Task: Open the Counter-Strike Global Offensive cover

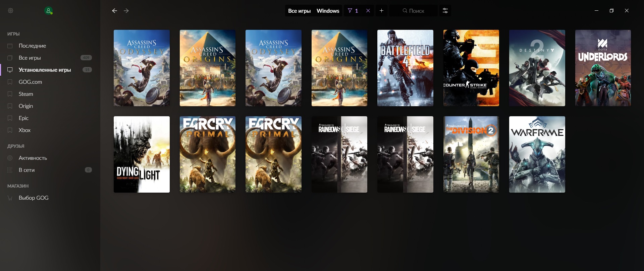Action: tap(471, 68)
